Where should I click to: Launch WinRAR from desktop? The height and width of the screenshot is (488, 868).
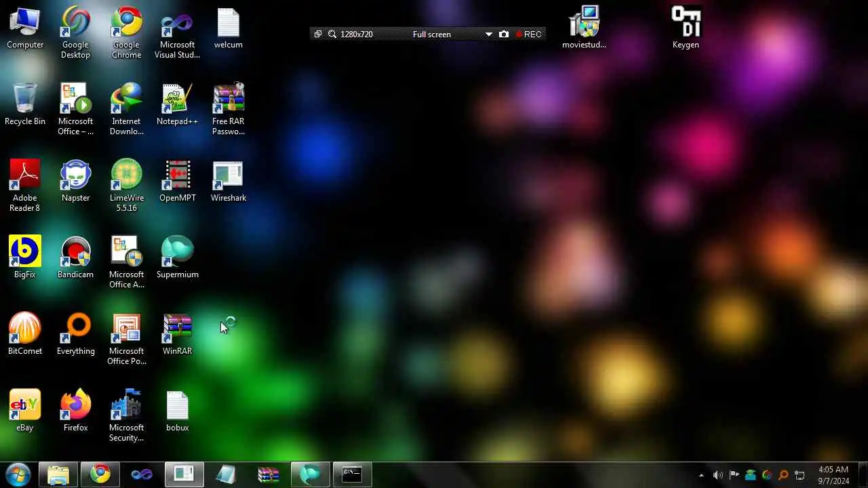tap(177, 335)
